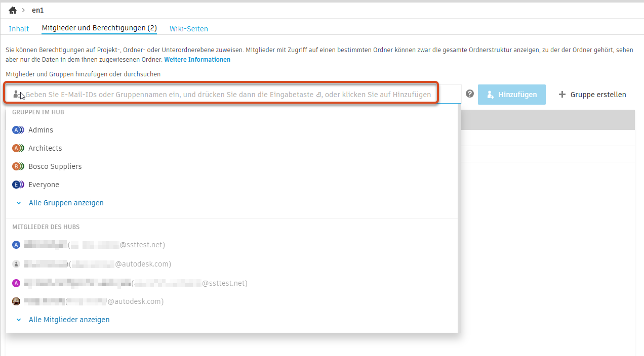
Task: Click the Bosco Suppliers group icon
Action: click(x=18, y=166)
